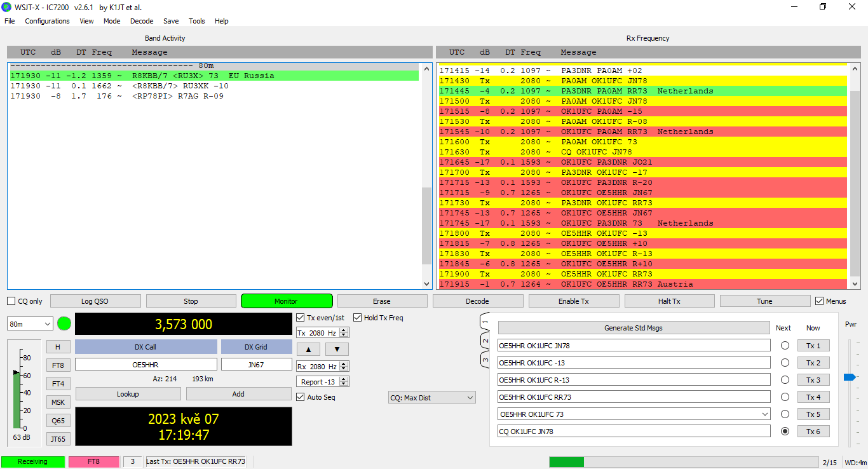Open the 80m band dropdown
Screen dimensions: 868x469
(x=30, y=324)
